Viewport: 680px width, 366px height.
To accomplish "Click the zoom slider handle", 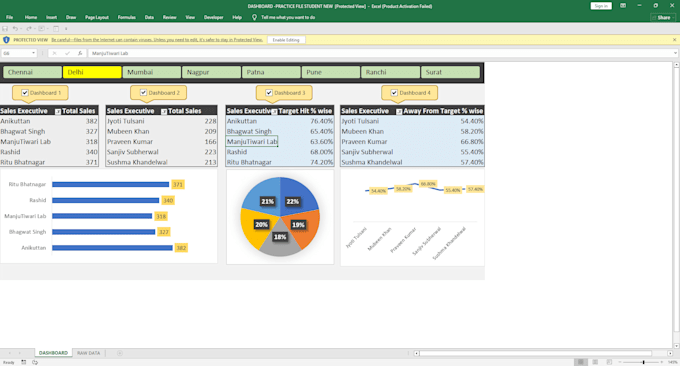I will [644, 362].
